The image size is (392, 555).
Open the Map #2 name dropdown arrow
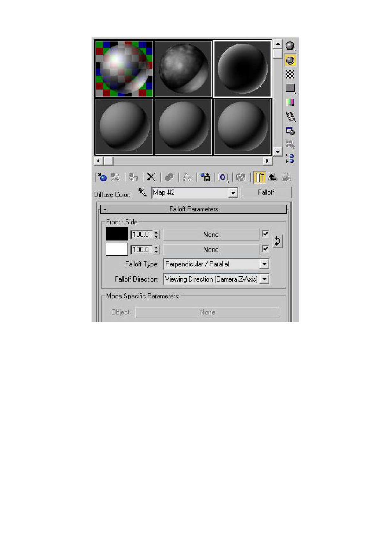pos(233,192)
